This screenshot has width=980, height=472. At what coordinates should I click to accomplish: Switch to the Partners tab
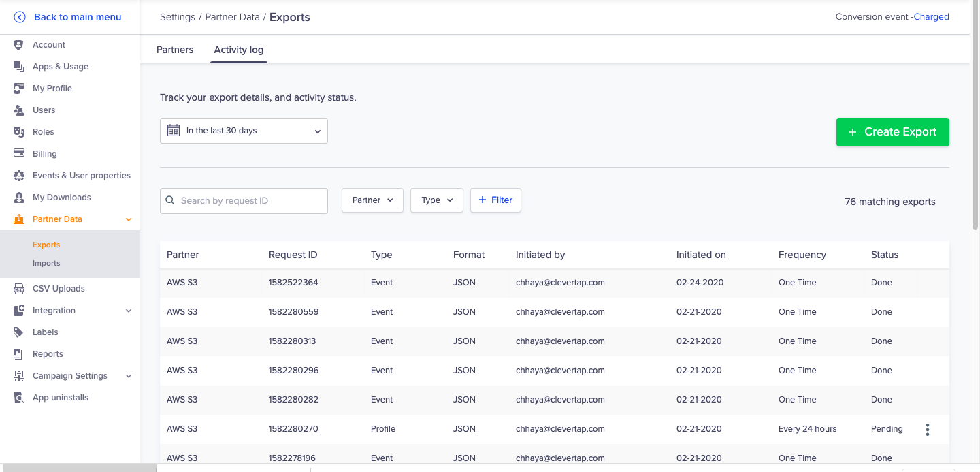tap(175, 50)
